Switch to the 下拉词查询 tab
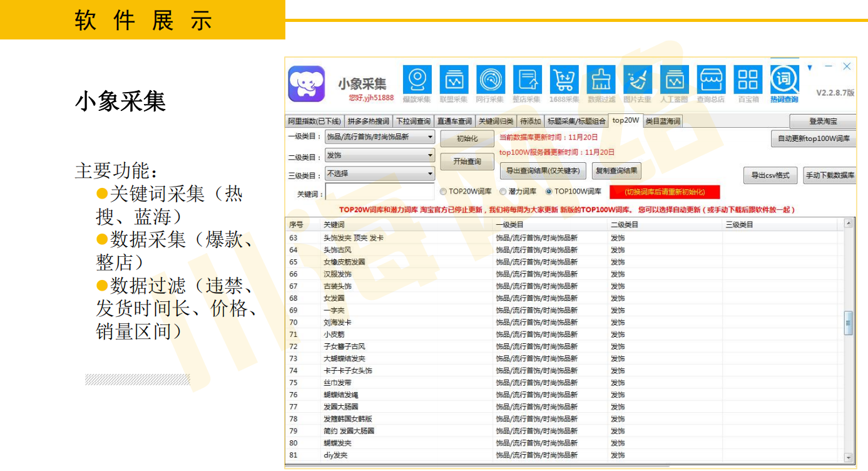This screenshot has width=868, height=471. (x=413, y=122)
